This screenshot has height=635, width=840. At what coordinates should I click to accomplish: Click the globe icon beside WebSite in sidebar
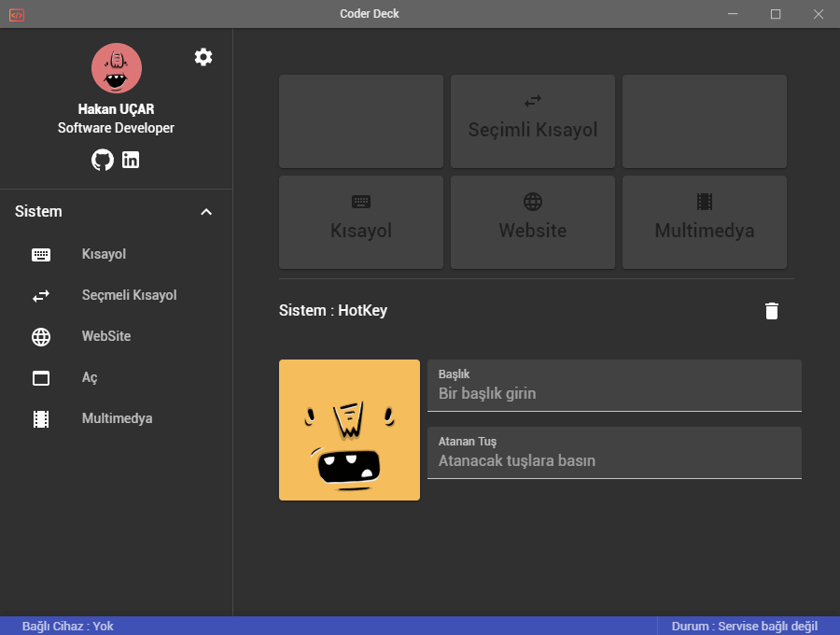(41, 336)
